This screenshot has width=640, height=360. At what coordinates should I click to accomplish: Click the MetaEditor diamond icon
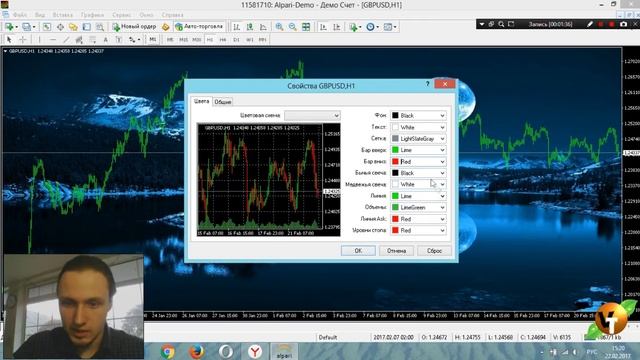click(165, 27)
